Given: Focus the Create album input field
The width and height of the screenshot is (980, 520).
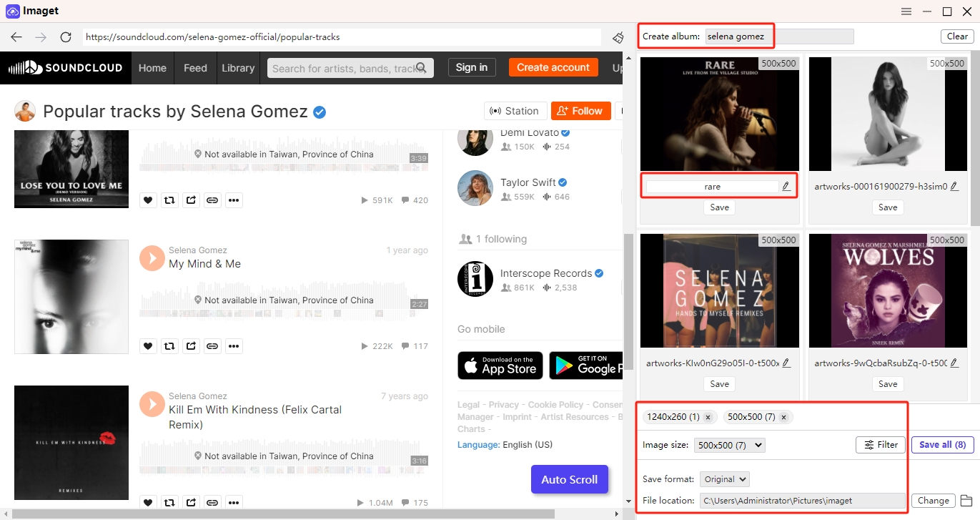Looking at the screenshot, I should click(x=779, y=36).
